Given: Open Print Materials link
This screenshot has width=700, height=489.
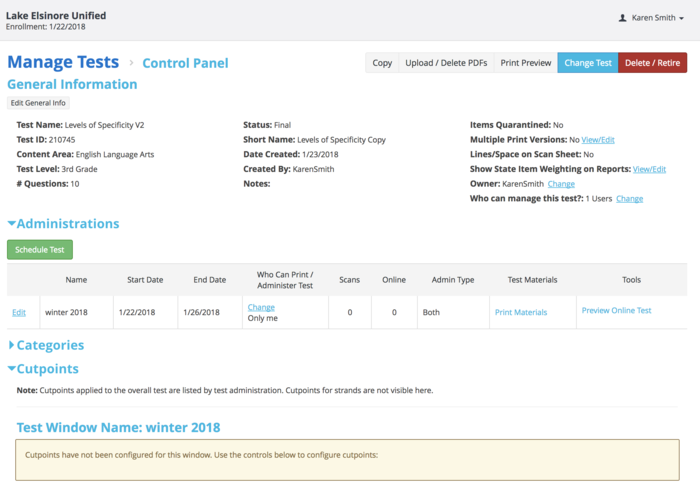Looking at the screenshot, I should 521,312.
